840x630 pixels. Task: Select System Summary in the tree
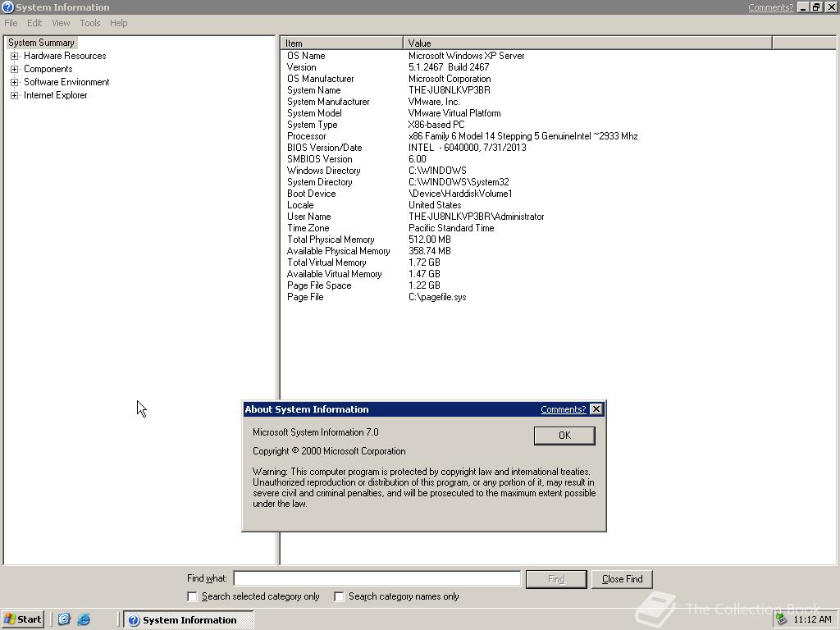click(41, 43)
